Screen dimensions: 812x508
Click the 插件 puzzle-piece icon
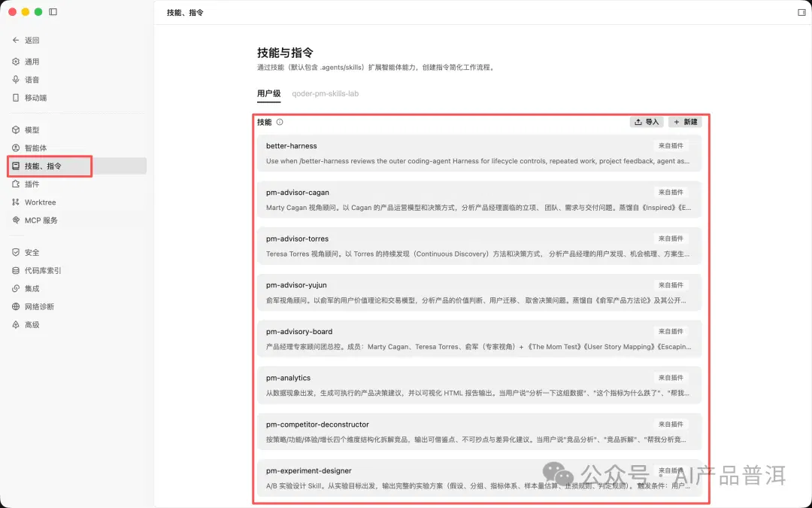point(16,184)
